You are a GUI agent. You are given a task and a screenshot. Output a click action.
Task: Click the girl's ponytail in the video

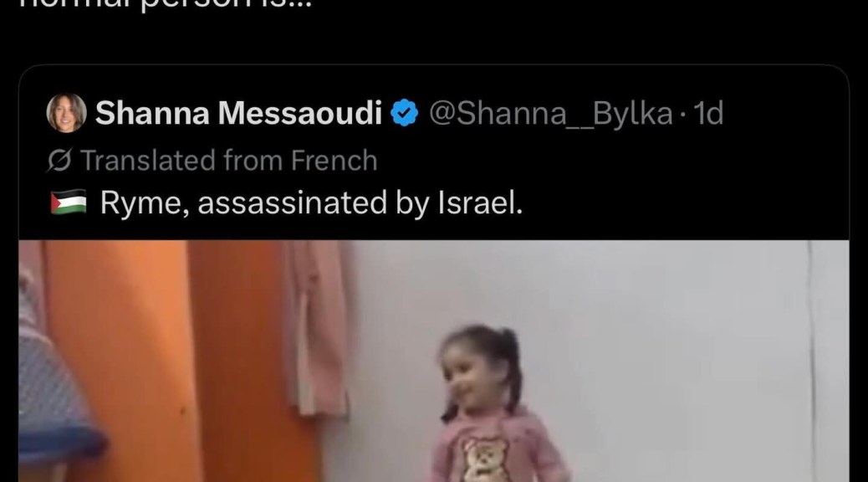pyautogui.click(x=512, y=366)
